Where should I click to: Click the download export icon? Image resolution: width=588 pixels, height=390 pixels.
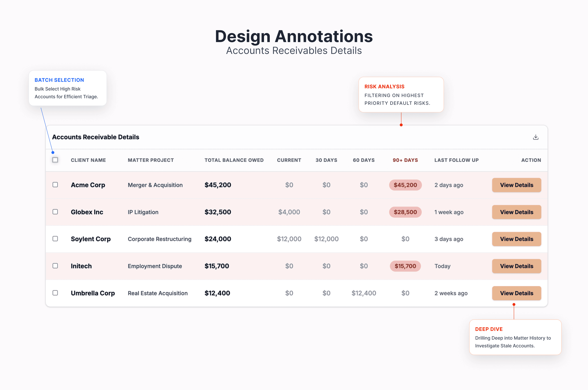pyautogui.click(x=536, y=137)
